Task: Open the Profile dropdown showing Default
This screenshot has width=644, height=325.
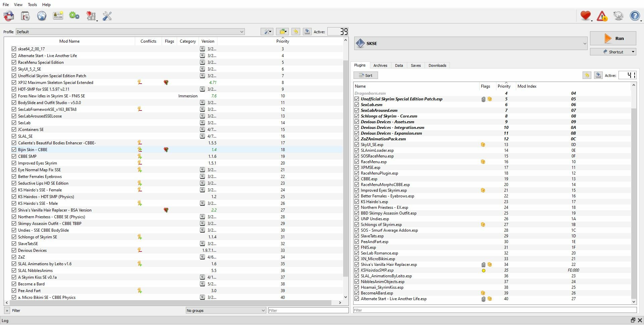Action: [x=130, y=32]
